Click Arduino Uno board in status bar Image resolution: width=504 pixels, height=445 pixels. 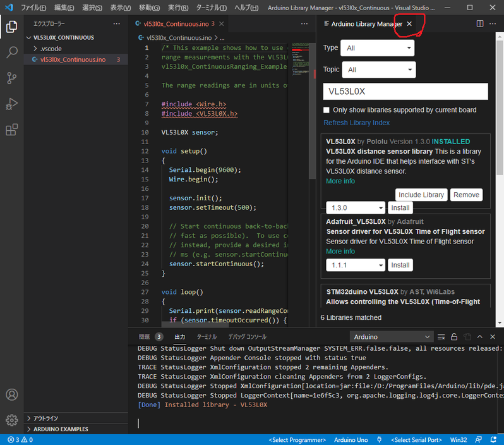[x=351, y=440]
